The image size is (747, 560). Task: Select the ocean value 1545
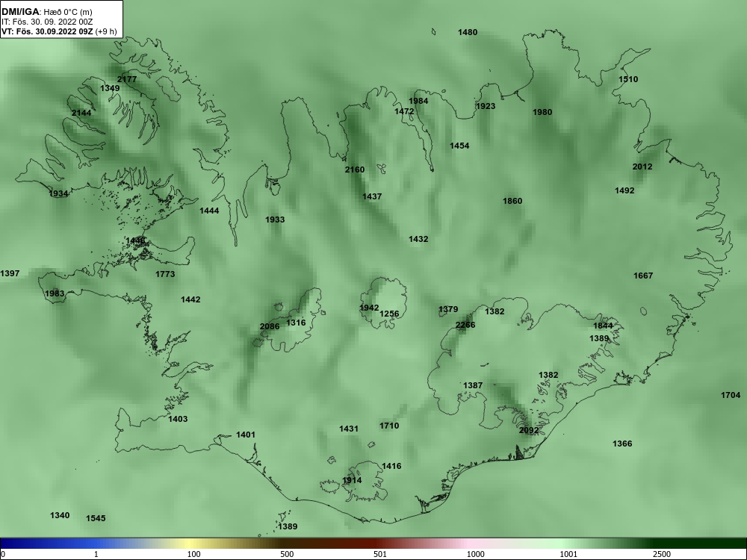click(x=96, y=519)
